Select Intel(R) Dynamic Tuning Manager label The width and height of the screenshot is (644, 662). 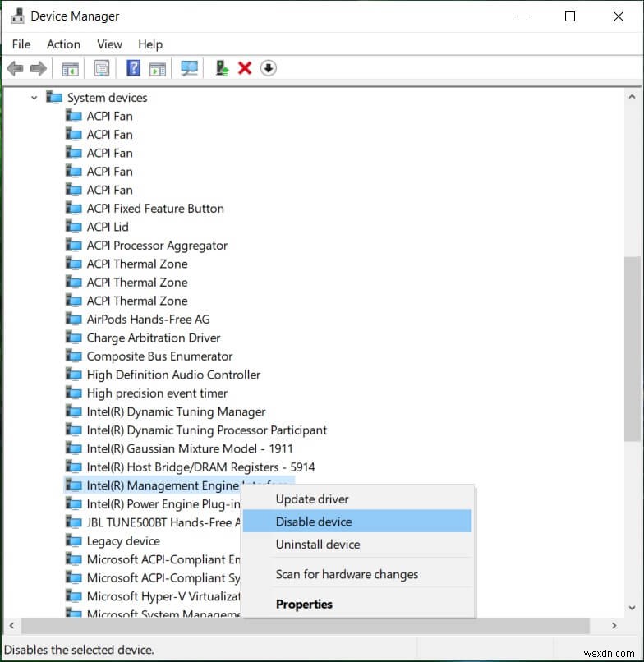pyautogui.click(x=176, y=411)
